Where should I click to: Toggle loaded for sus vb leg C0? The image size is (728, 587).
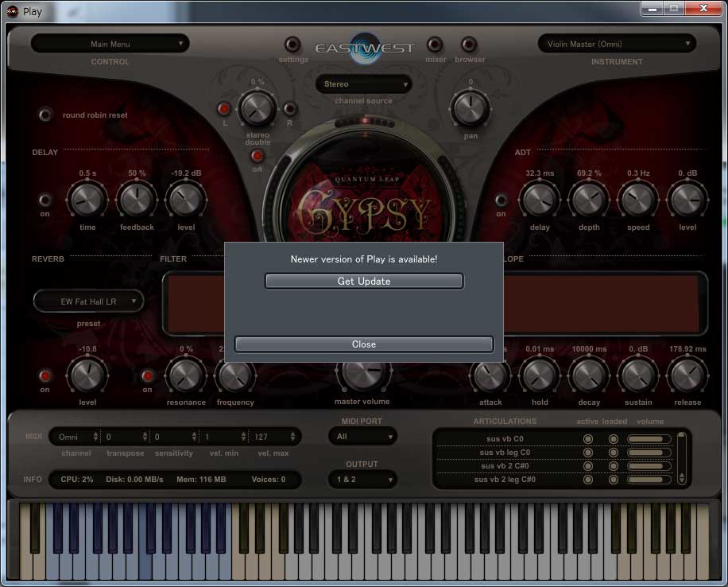pos(614,453)
